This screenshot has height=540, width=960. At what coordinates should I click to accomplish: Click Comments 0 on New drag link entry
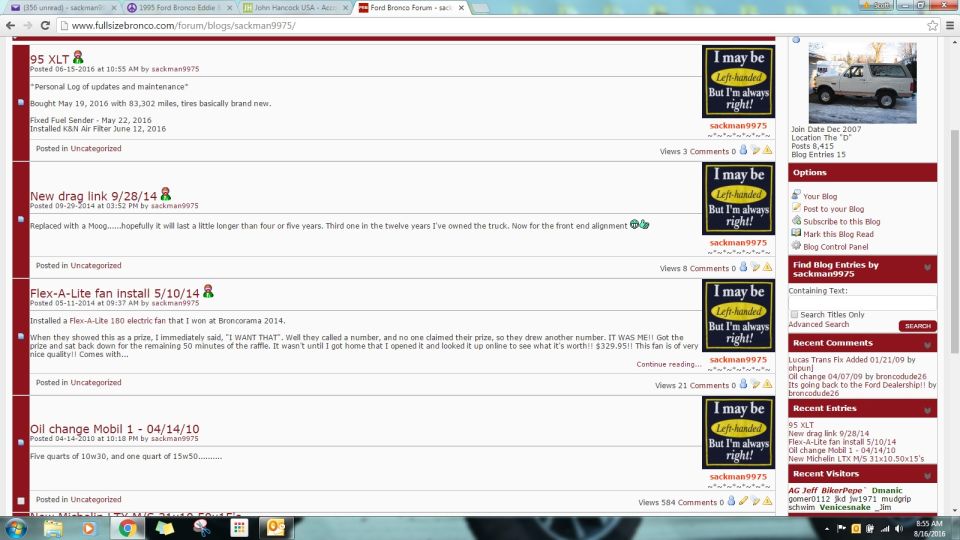(x=713, y=268)
